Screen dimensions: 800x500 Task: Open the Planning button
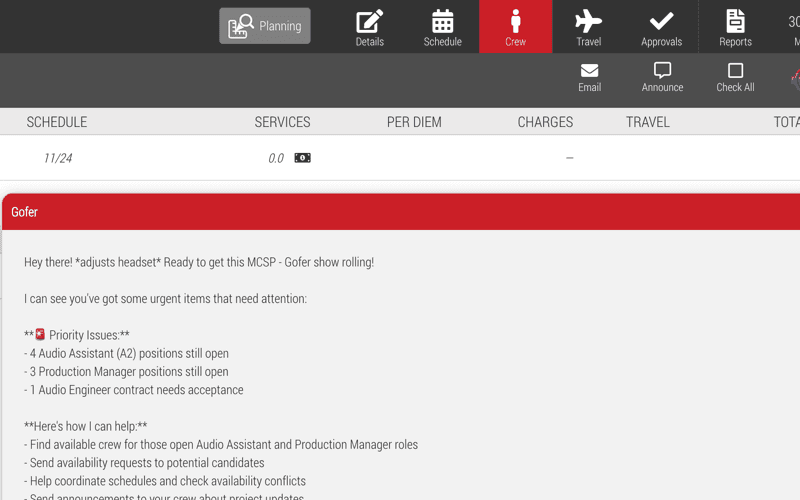coord(265,26)
